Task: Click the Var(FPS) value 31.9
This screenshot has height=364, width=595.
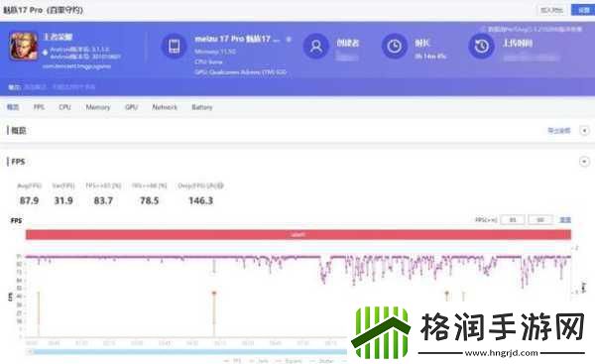Action: (x=63, y=200)
